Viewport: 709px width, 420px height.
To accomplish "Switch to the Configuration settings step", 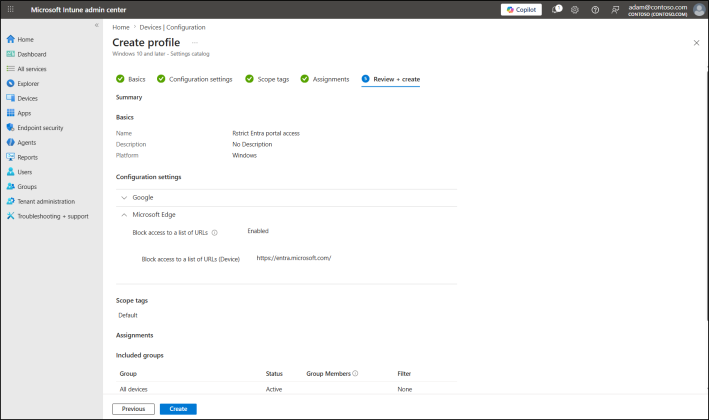I will 195,79.
